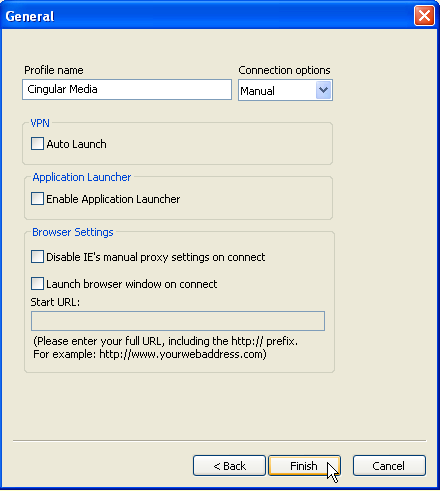
Task: Click the Start URL: label
Action: pos(55,302)
